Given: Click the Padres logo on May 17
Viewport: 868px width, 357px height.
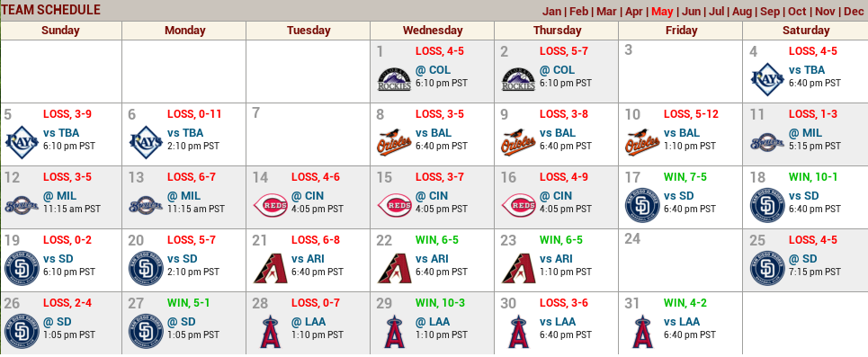Looking at the screenshot, I should click(x=643, y=205).
